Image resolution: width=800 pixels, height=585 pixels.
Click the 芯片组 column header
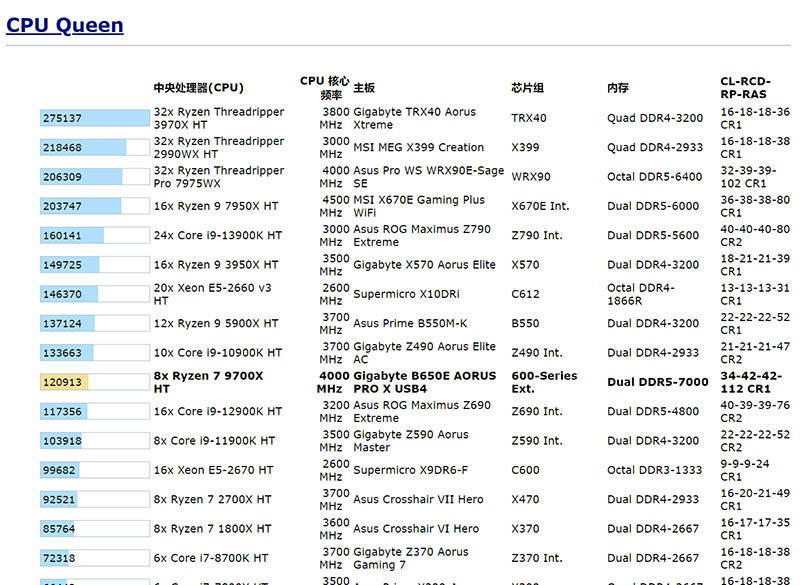(x=527, y=88)
